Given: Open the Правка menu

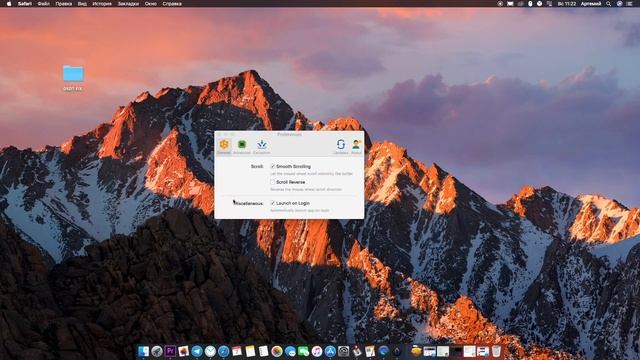Looking at the screenshot, I should point(64,4).
